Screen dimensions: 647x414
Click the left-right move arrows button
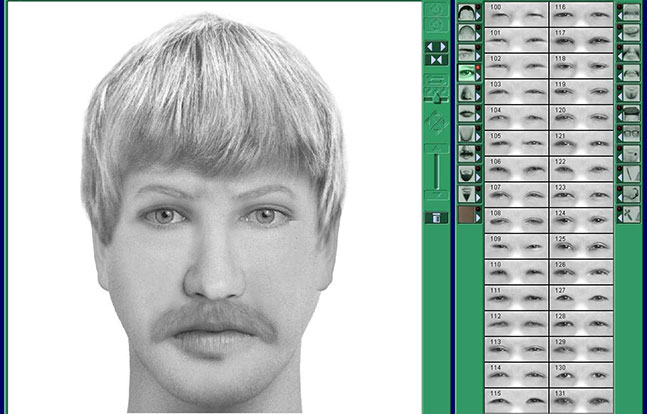point(437,47)
